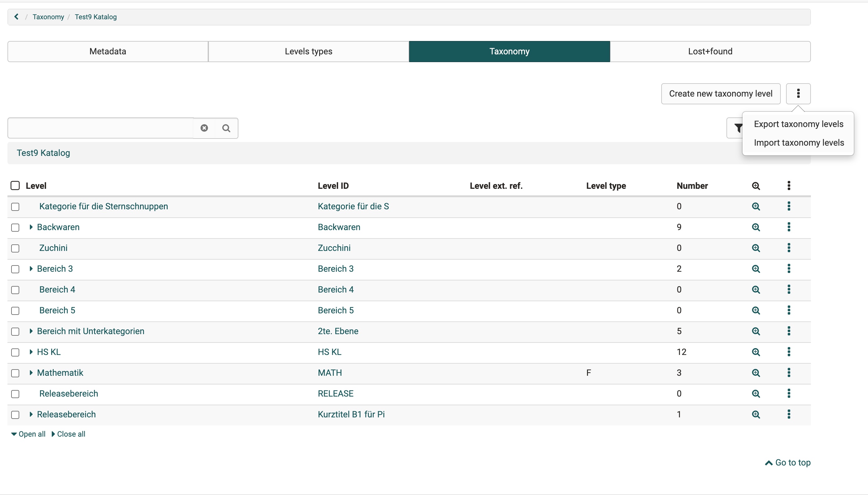
Task: Open the Bereich 4 level link
Action: [57, 290]
